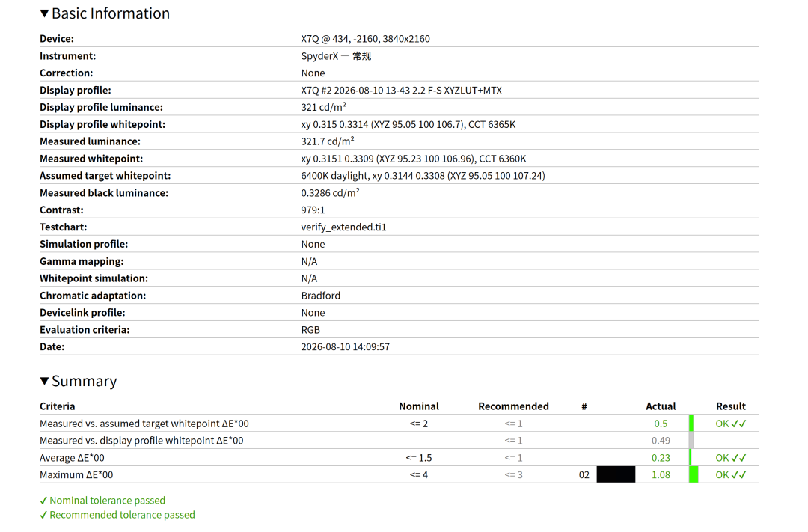The width and height of the screenshot is (808, 532).
Task: Click the OK checkmarks for target whitepoint row
Action: [x=731, y=424]
